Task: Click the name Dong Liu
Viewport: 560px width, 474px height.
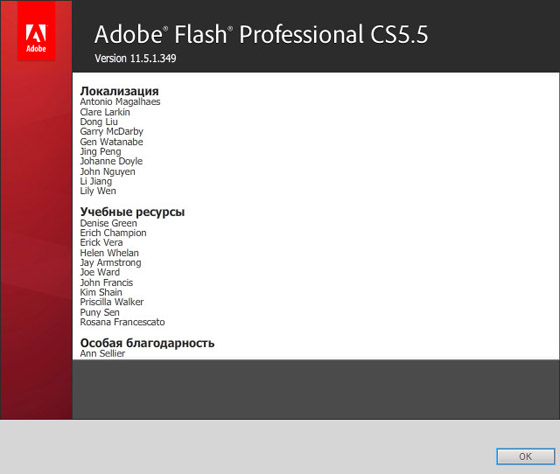Action: pyautogui.click(x=99, y=122)
